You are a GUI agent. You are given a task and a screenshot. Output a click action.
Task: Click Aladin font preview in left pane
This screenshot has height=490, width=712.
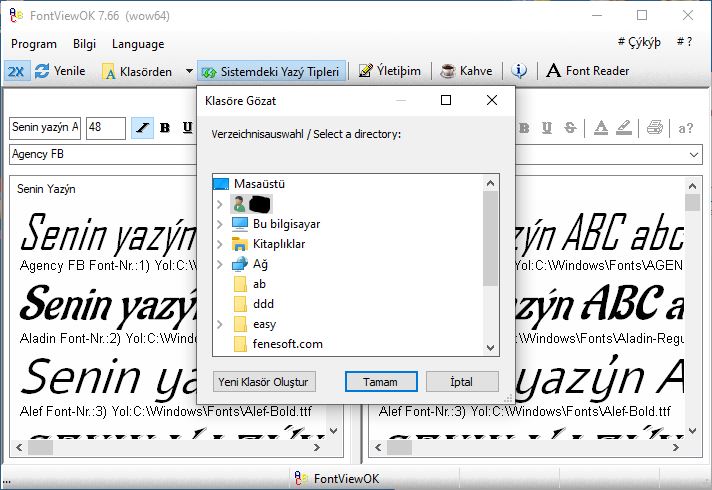click(109, 304)
